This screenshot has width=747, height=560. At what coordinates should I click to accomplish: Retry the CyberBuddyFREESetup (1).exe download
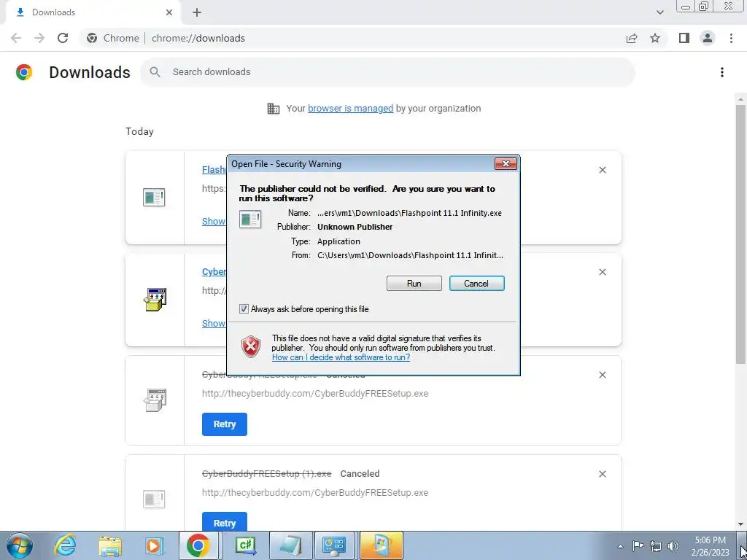[225, 523]
